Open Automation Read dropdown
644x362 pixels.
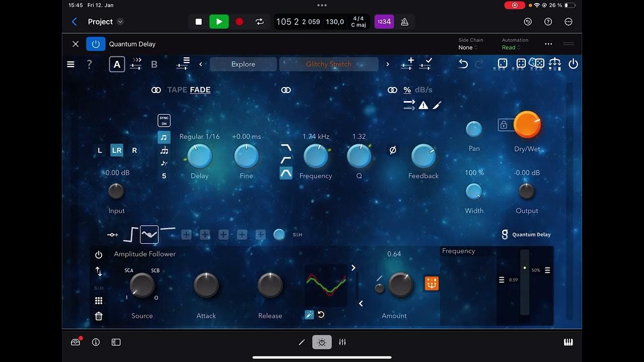tap(511, 47)
